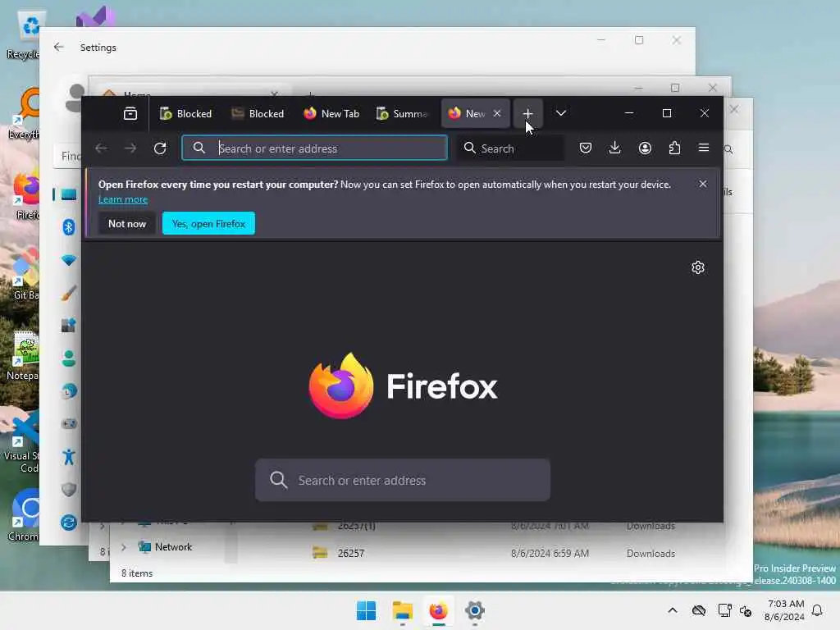Screen dimensions: 840x630
Task: Open Bluetooth section in Settings sidebar
Action: 69,227
